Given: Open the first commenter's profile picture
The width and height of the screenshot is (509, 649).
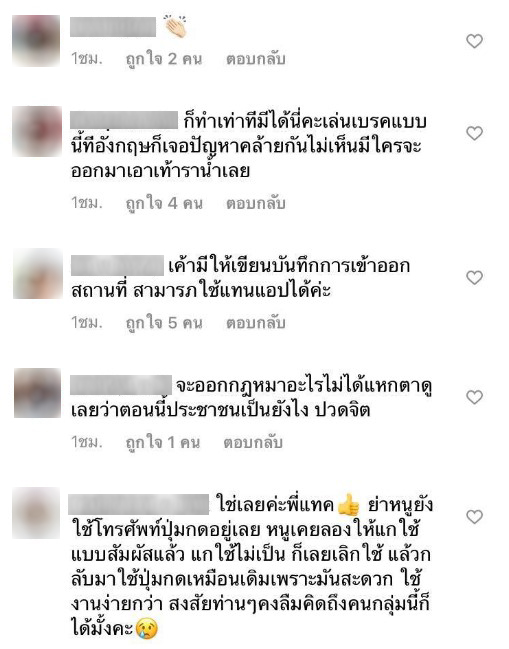Looking at the screenshot, I should tap(36, 41).
